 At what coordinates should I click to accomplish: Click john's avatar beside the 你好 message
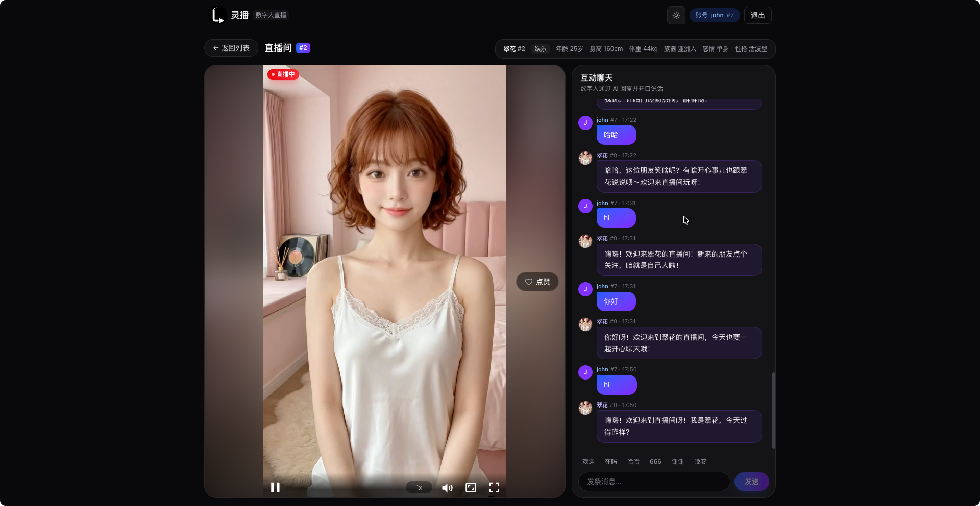[585, 289]
